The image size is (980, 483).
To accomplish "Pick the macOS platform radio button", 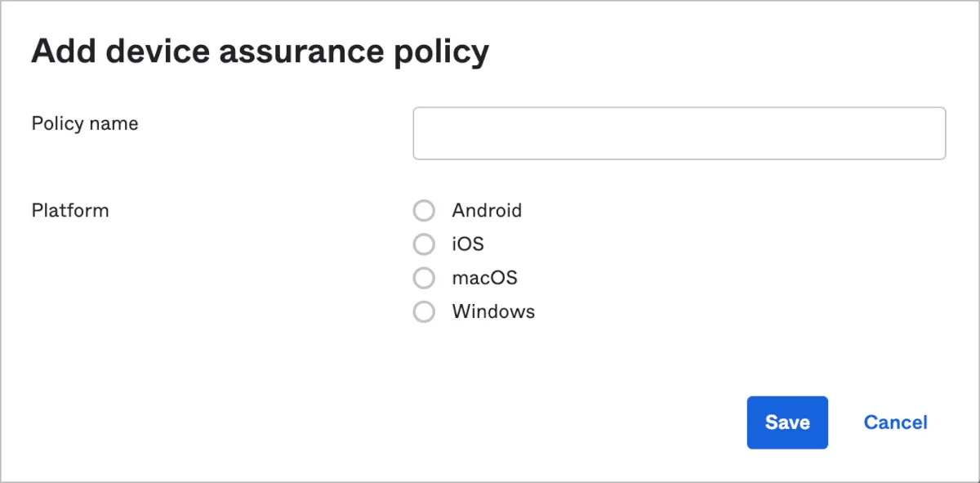I will 424,278.
